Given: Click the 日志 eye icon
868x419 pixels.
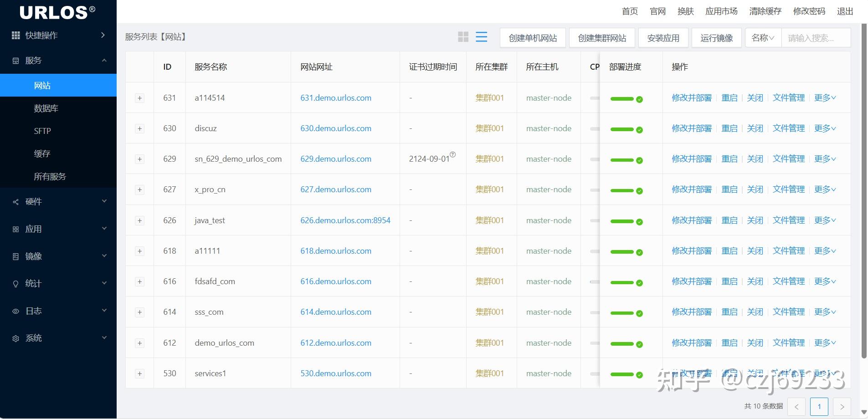Looking at the screenshot, I should pos(15,311).
